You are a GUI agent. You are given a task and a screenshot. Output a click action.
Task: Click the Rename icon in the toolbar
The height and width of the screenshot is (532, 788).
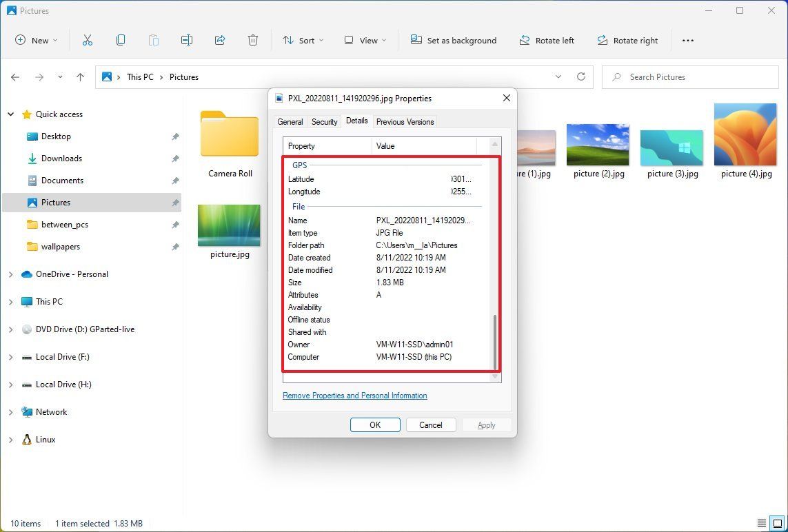click(x=186, y=40)
